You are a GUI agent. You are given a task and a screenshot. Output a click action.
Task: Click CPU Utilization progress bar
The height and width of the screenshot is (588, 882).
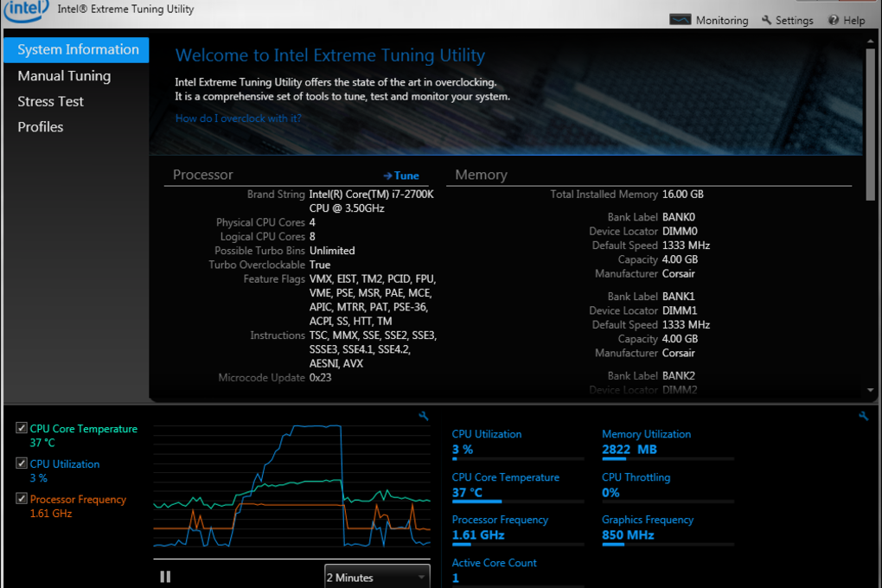tap(517, 459)
